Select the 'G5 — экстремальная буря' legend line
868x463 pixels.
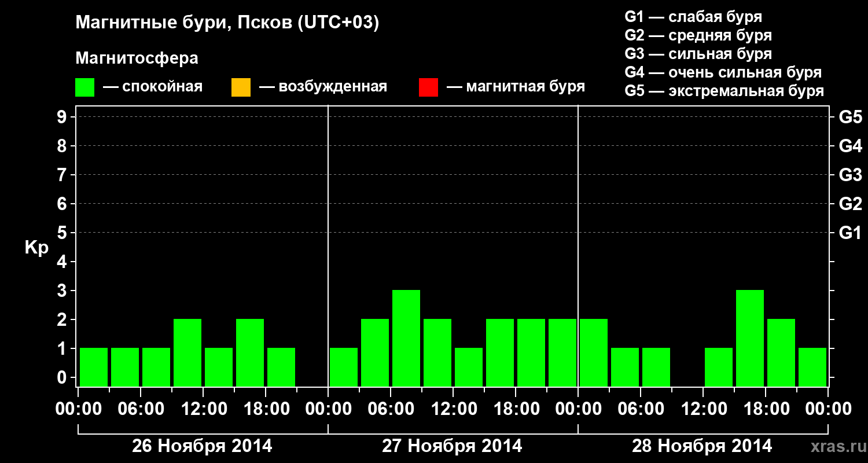(724, 91)
